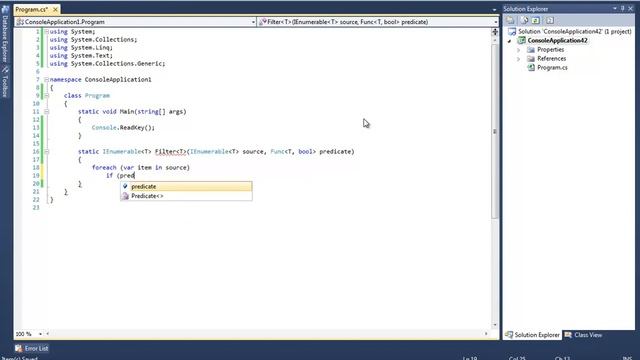Click the predicate parameter icon in IntelliSense
Screen dimensions: 640x360
(125, 187)
